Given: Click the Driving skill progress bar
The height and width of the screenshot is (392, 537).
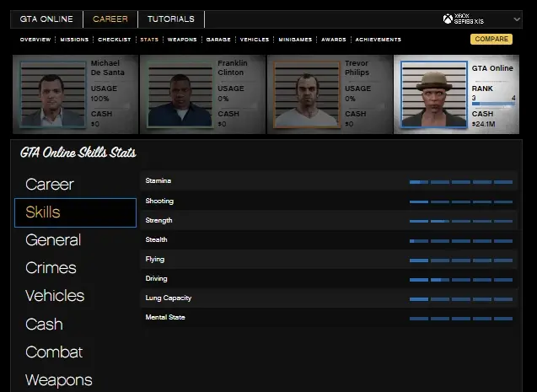Looking at the screenshot, I should (x=460, y=279).
